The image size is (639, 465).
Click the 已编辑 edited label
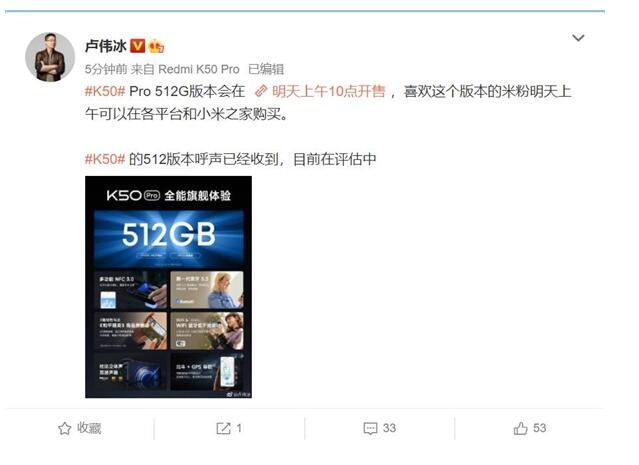pyautogui.click(x=266, y=69)
